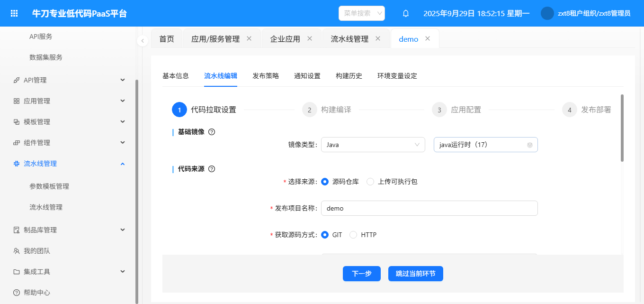The image size is (644, 304).
Task: Open the 菜单搜索 dropdown
Action: tap(362, 13)
